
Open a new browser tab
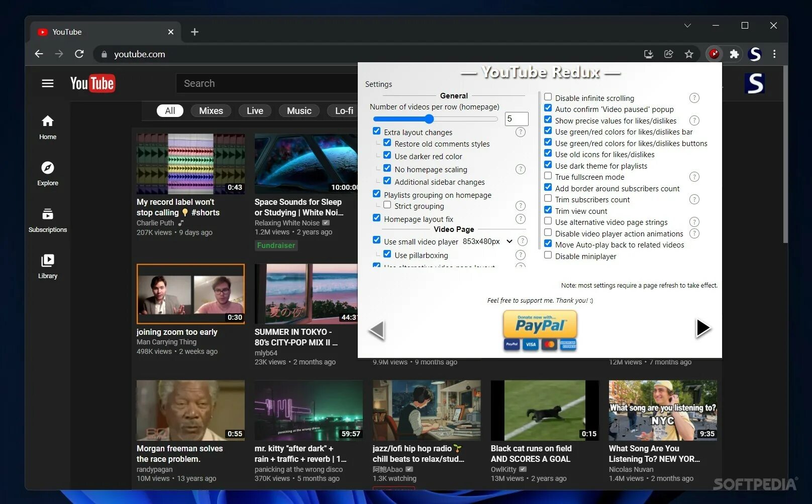[194, 32]
